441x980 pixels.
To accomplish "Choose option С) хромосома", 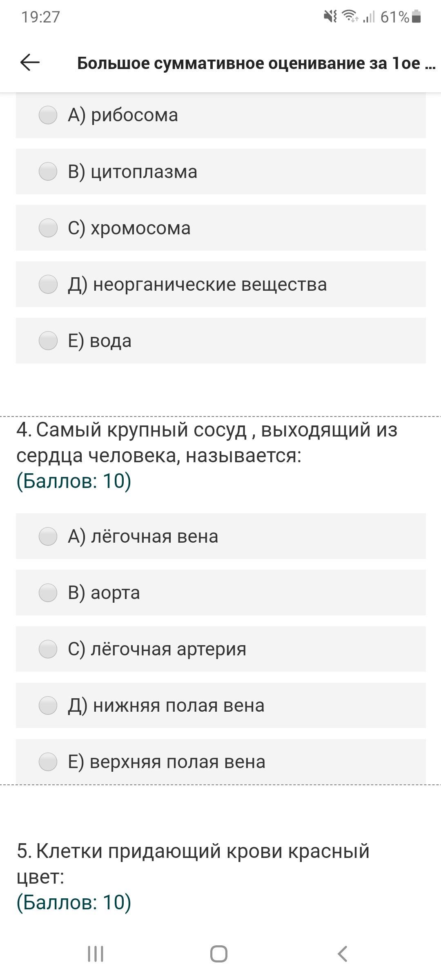I will point(48,228).
